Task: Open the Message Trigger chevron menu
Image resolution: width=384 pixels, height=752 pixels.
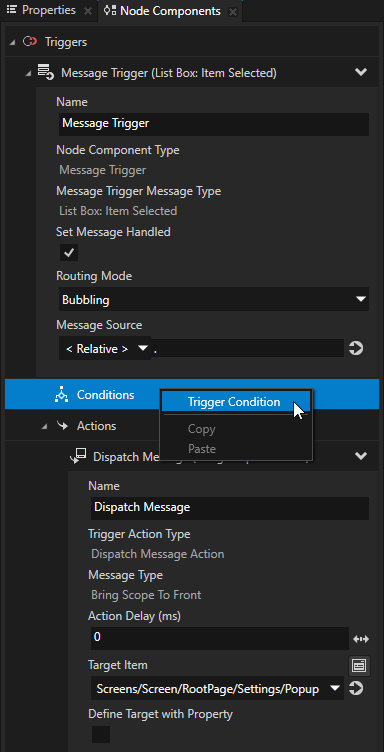Action: tap(361, 72)
